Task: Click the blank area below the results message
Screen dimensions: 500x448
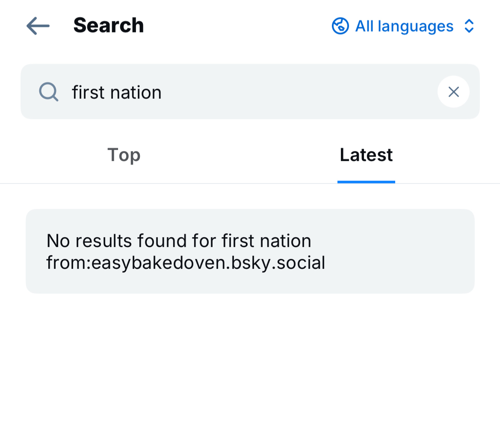Action: point(250,368)
